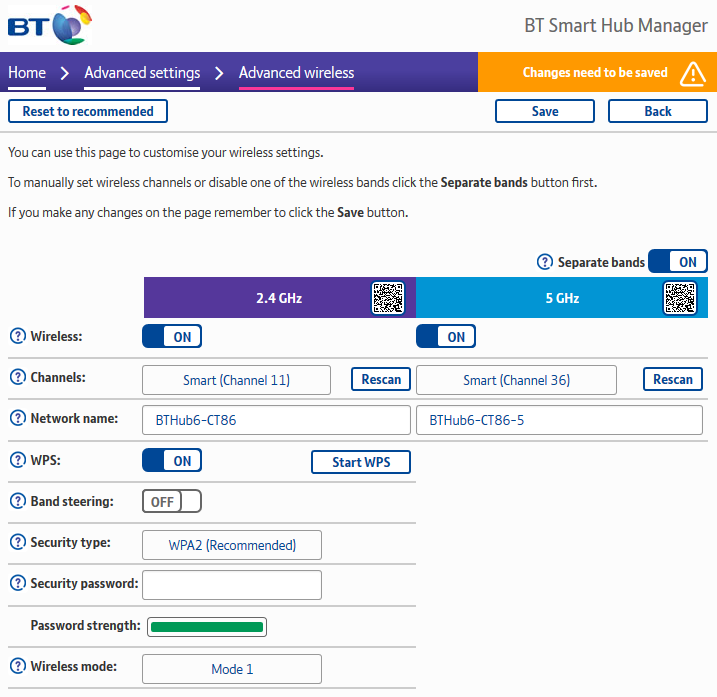
Task: Edit the BTHub6-CT86-5 network name field
Action: [559, 420]
